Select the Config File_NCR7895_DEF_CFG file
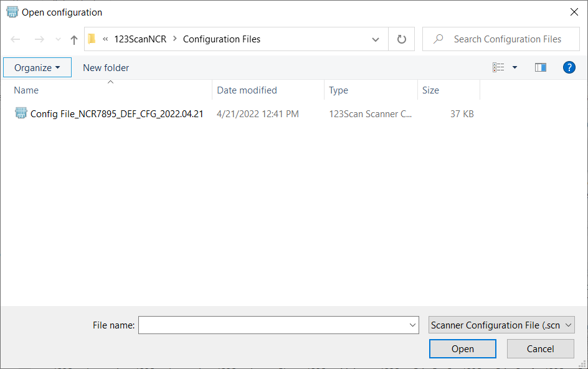Screen dimensions: 588x369 (116, 114)
